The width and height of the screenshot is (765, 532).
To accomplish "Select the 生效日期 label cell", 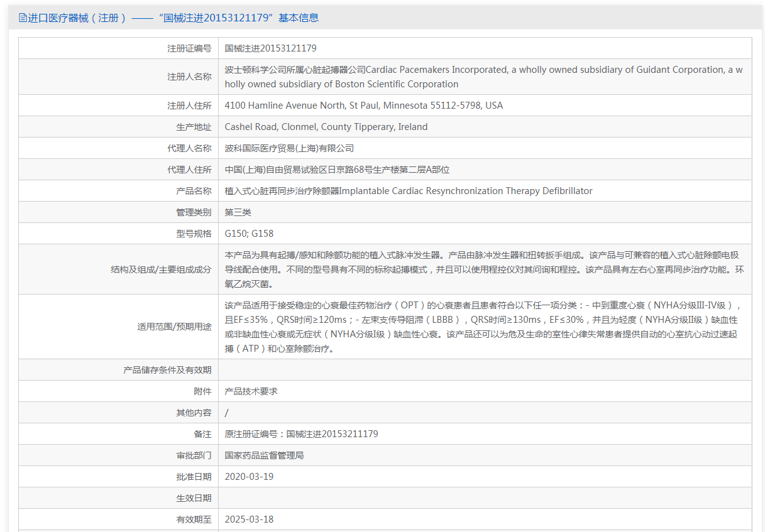I will click(x=118, y=498).
